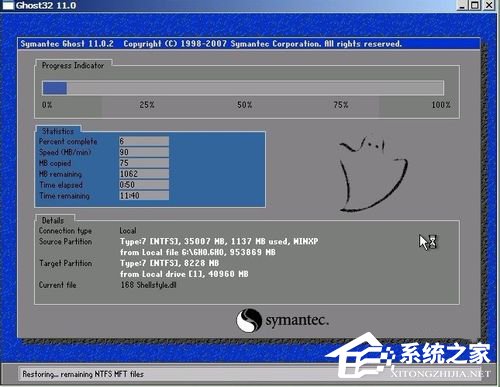Screen dimensions: 500x387
Task: Select the Percent complete value field
Action: pyautogui.click(x=144, y=141)
